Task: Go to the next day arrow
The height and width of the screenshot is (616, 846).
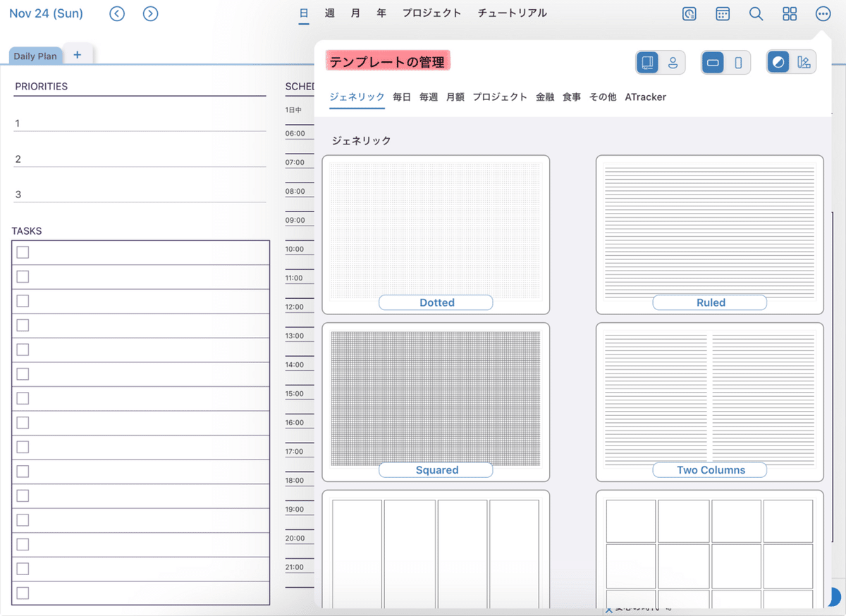Action: [150, 13]
